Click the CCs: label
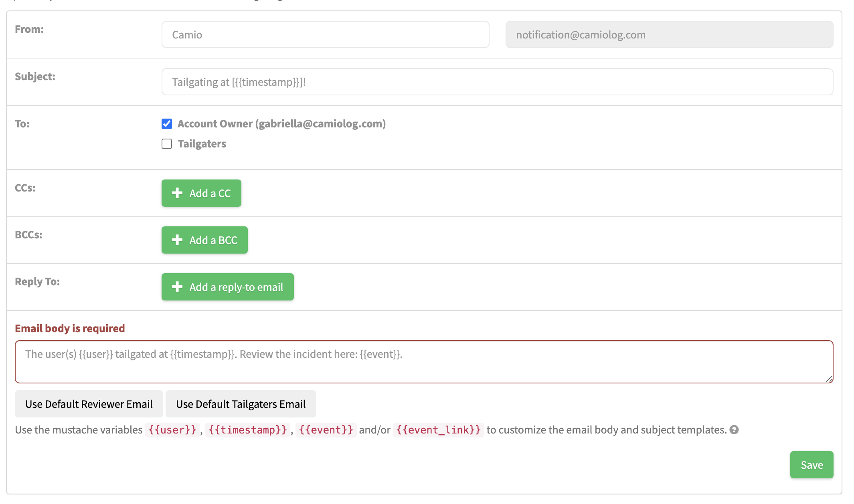 click(x=25, y=188)
